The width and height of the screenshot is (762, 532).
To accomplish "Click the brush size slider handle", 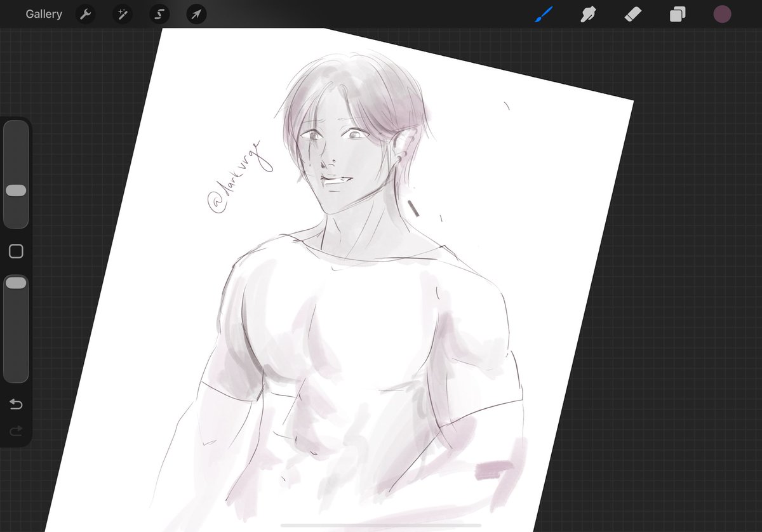I will point(16,190).
